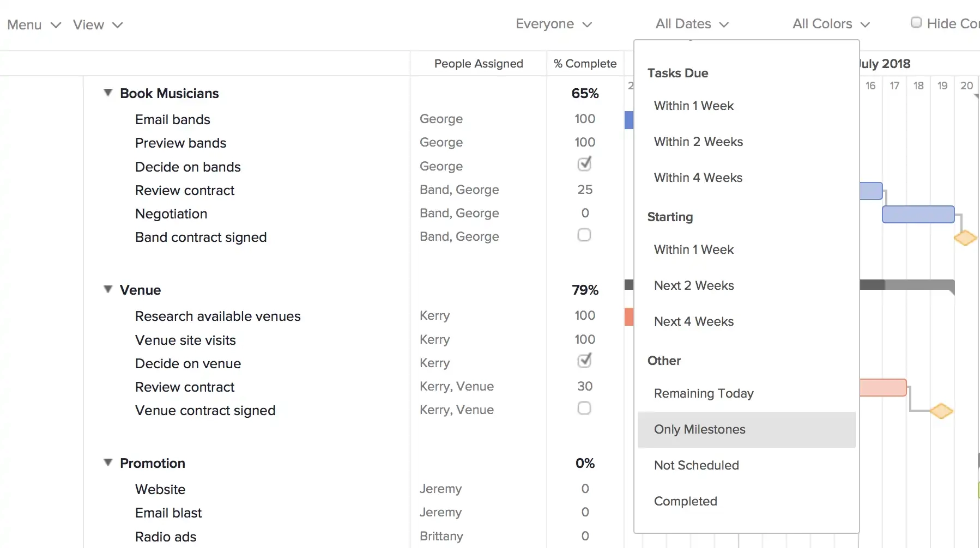Image resolution: width=980 pixels, height=548 pixels.
Task: Select Only Milestones filter option
Action: coord(699,429)
